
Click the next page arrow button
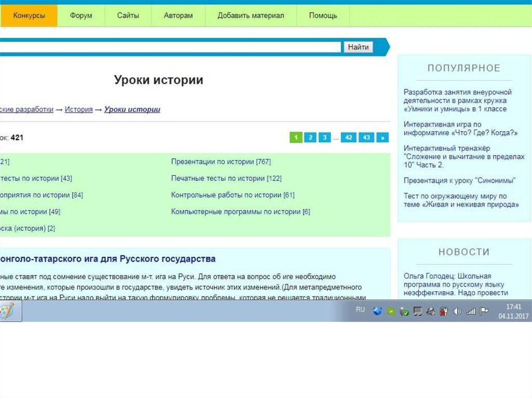tap(383, 138)
